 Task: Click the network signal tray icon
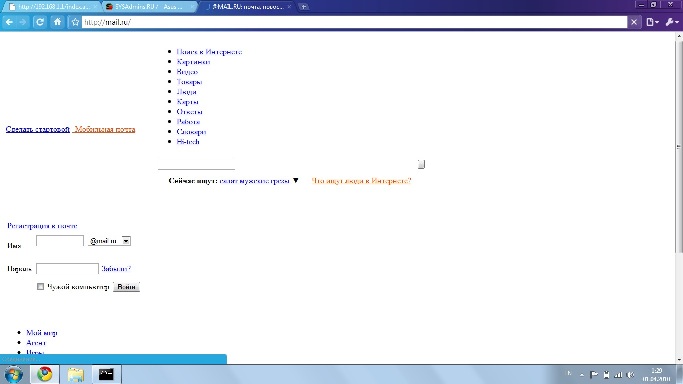[618, 374]
